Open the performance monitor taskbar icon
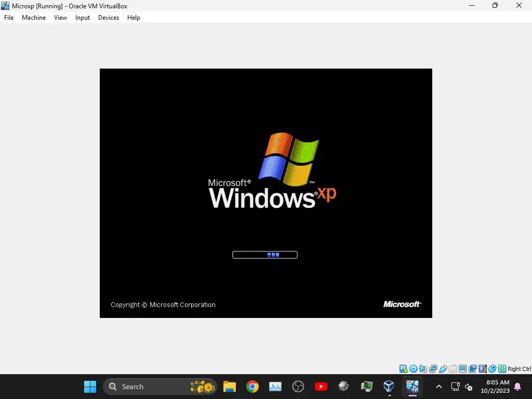This screenshot has width=532, height=399. click(275, 387)
